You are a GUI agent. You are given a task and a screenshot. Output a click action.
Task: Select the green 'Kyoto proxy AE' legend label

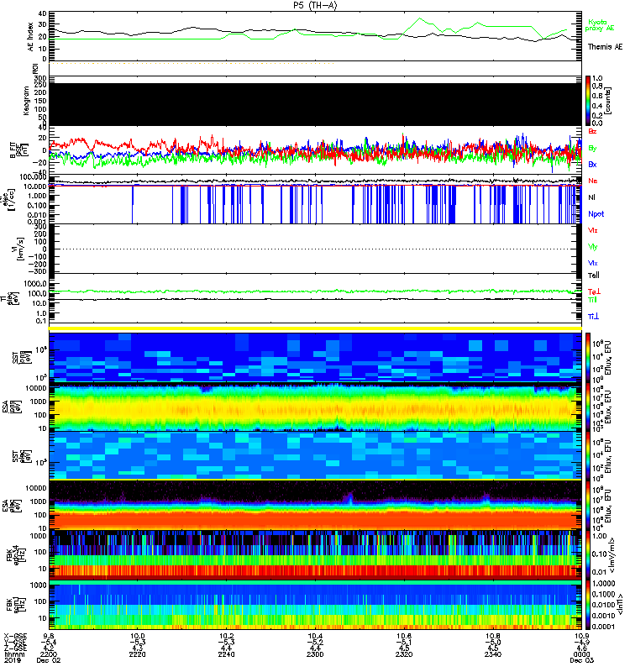click(x=600, y=25)
